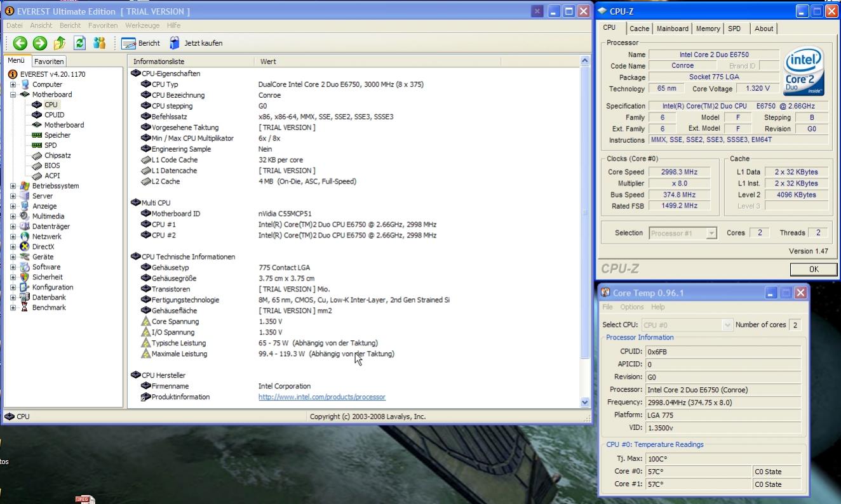
Task: Select SPD in the EVEREST tree
Action: tap(50, 145)
